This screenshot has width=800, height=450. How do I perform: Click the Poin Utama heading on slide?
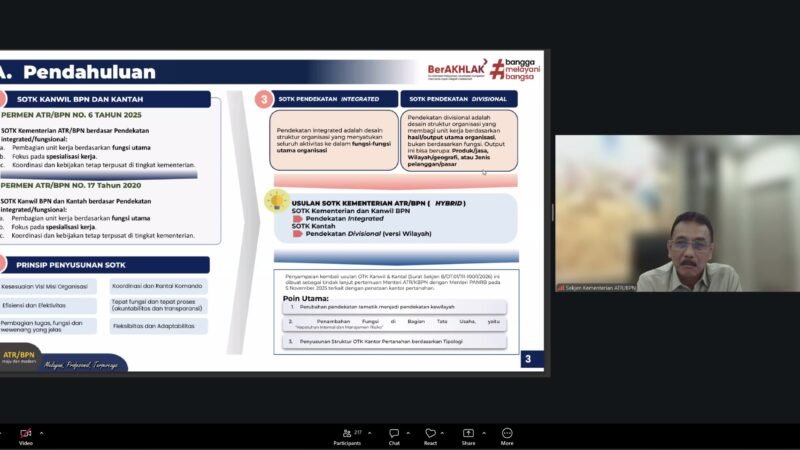pyautogui.click(x=306, y=298)
